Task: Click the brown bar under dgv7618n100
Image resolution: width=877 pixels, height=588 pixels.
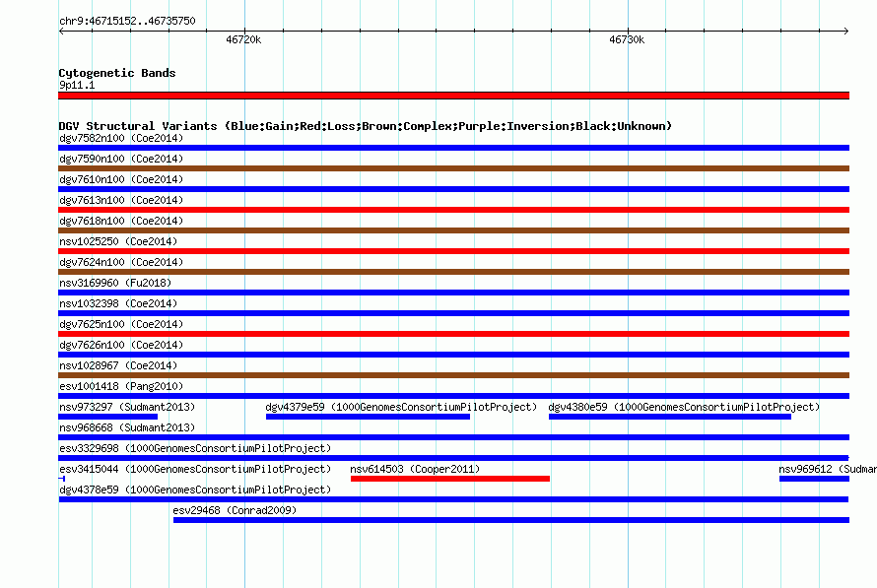Action: click(x=453, y=230)
